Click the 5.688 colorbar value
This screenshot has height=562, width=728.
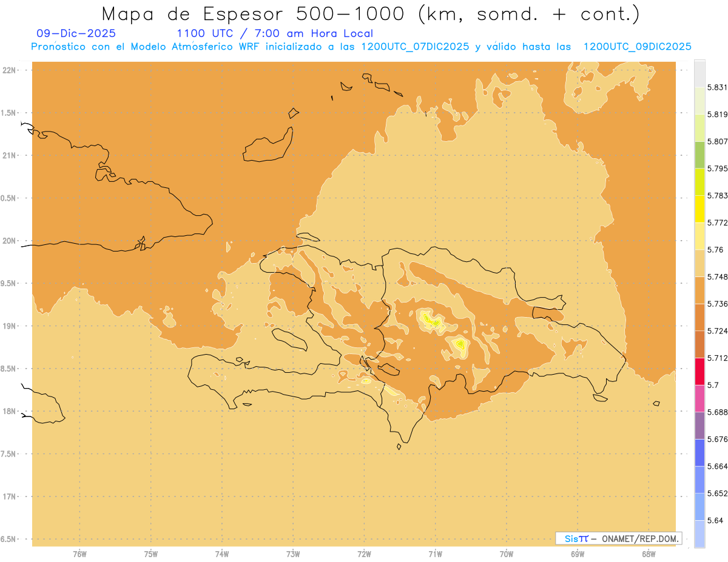[717, 412]
